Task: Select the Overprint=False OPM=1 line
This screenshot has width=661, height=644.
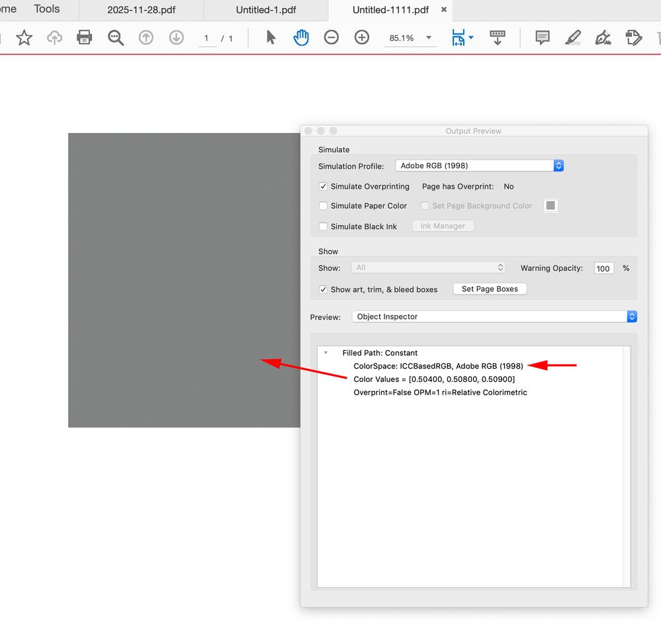Action: [440, 392]
